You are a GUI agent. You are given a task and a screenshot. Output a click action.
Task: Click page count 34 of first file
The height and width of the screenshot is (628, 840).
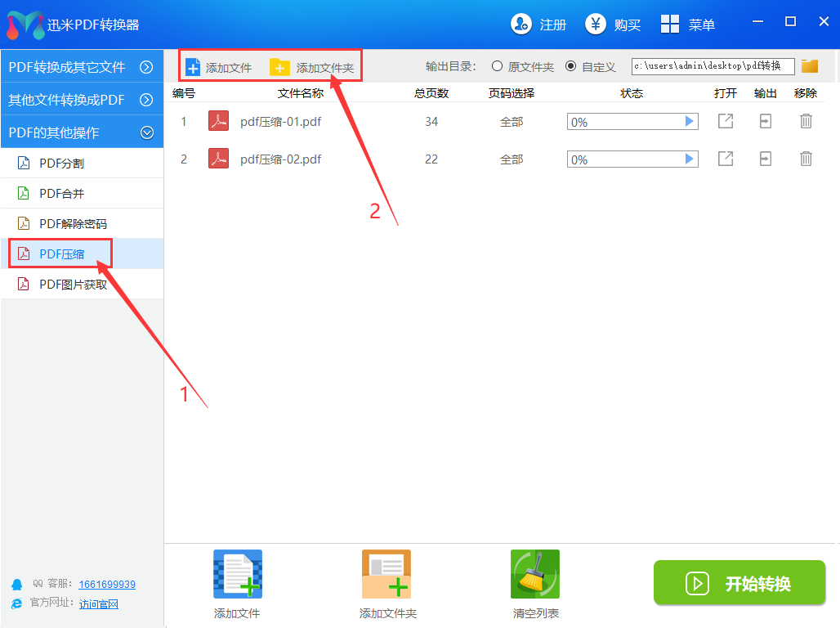pyautogui.click(x=431, y=122)
